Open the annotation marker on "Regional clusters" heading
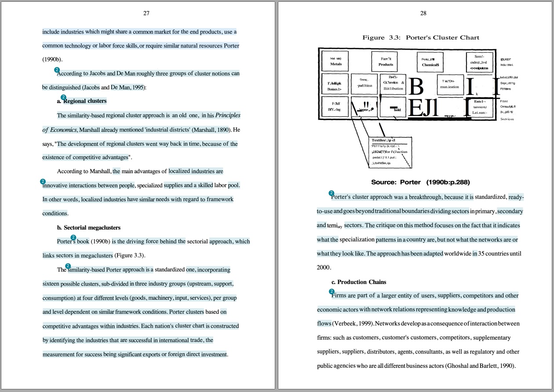Image resolution: width=554 pixels, height=392 pixels. tap(63, 97)
